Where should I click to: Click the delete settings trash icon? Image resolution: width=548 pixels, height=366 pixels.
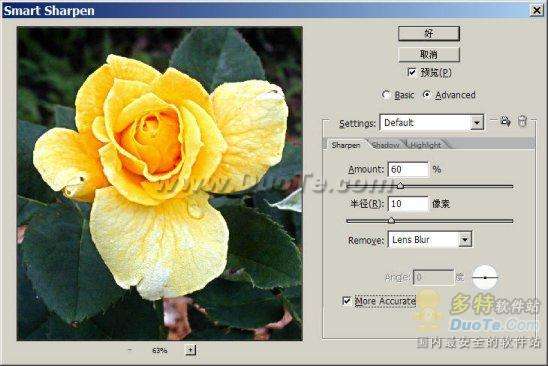[522, 121]
